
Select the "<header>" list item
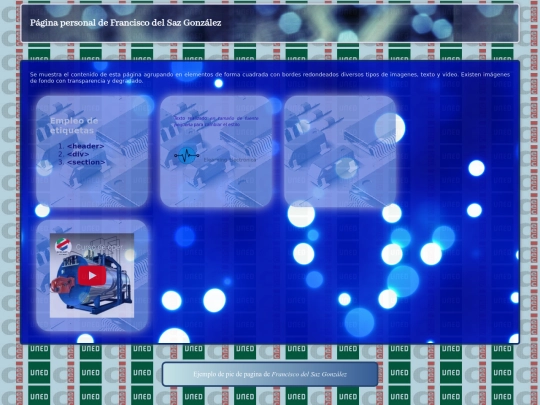pyautogui.click(x=85, y=146)
